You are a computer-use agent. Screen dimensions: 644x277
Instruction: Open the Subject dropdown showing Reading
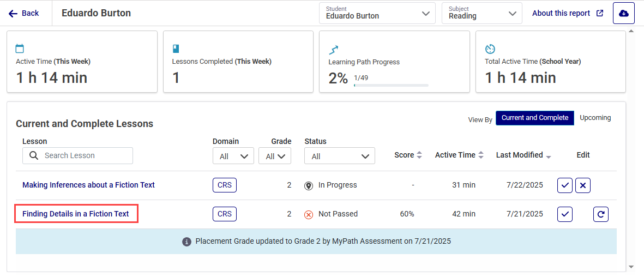[x=482, y=13]
